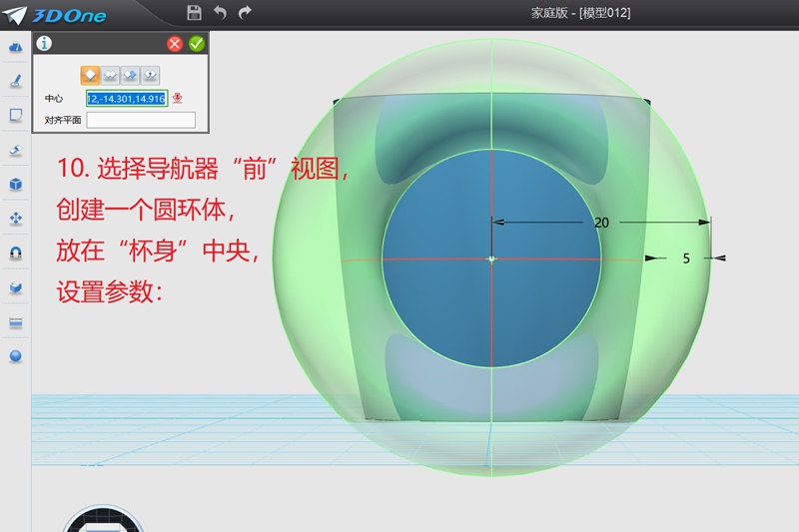Save the model with the floppy disk icon
This screenshot has height=532, width=799.
[x=194, y=12]
